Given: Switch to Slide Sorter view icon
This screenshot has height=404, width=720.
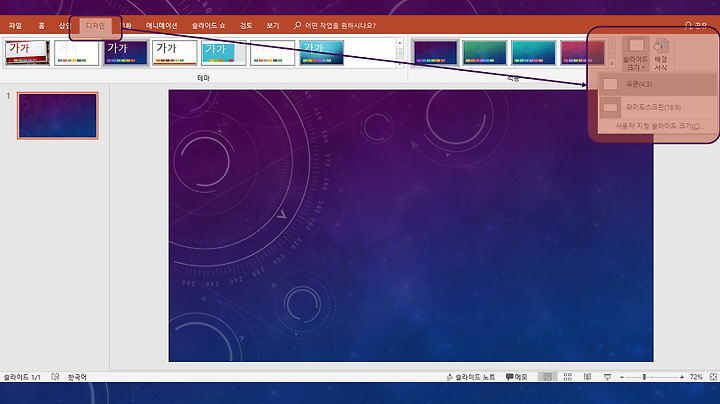Looking at the screenshot, I should (x=568, y=377).
